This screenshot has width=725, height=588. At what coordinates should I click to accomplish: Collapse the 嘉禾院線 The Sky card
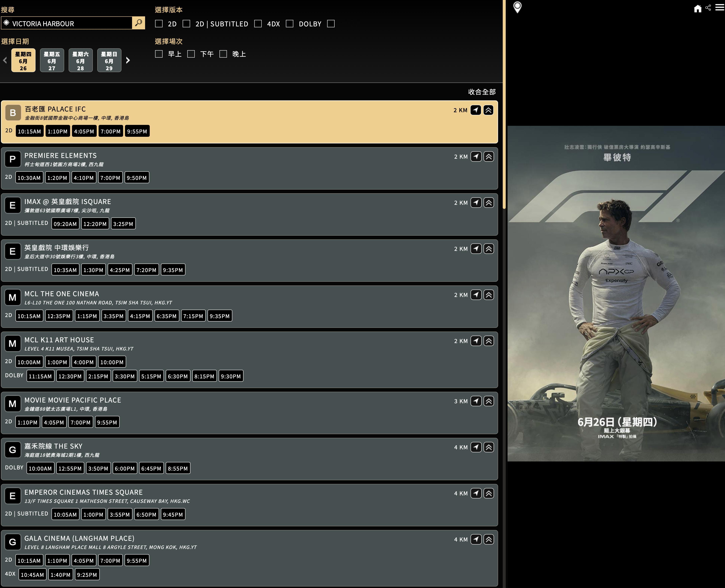(489, 447)
